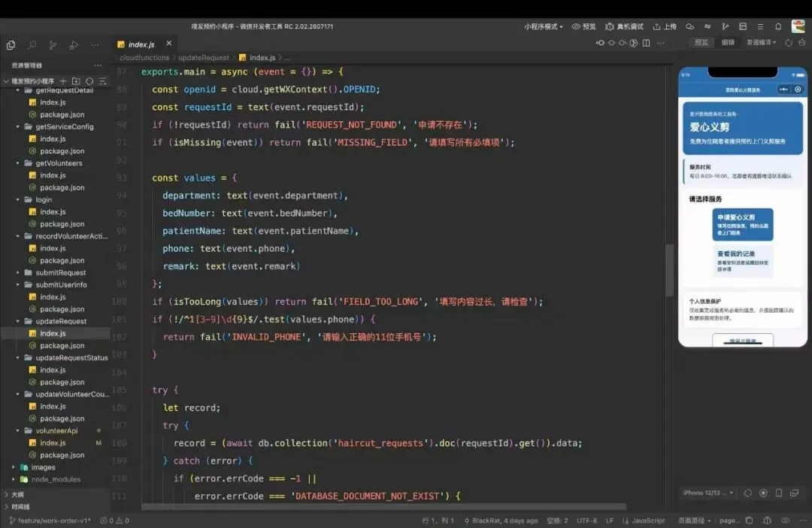Open the cloud development icon in toolbar

pyautogui.click(x=689, y=26)
